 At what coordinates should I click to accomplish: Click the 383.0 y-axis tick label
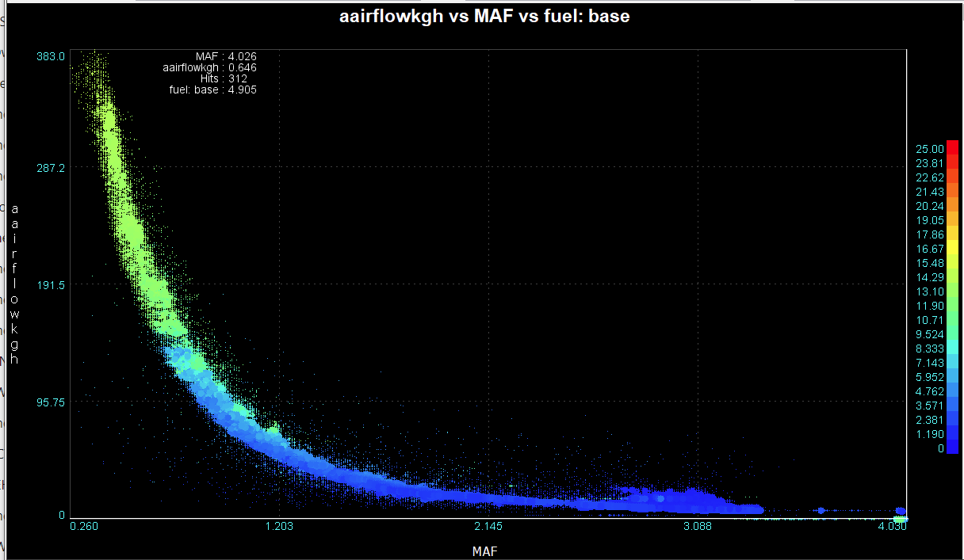[51, 56]
